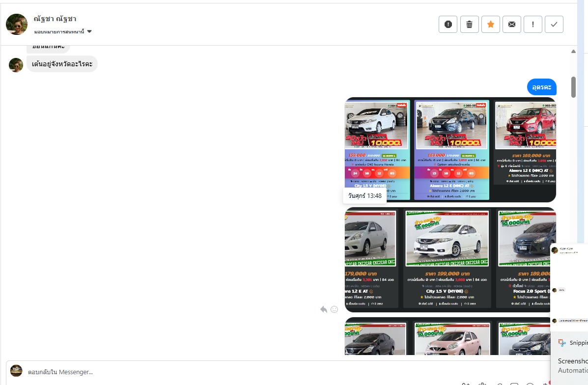
Task: Click the chat scrollbar thumb
Action: pos(573,87)
